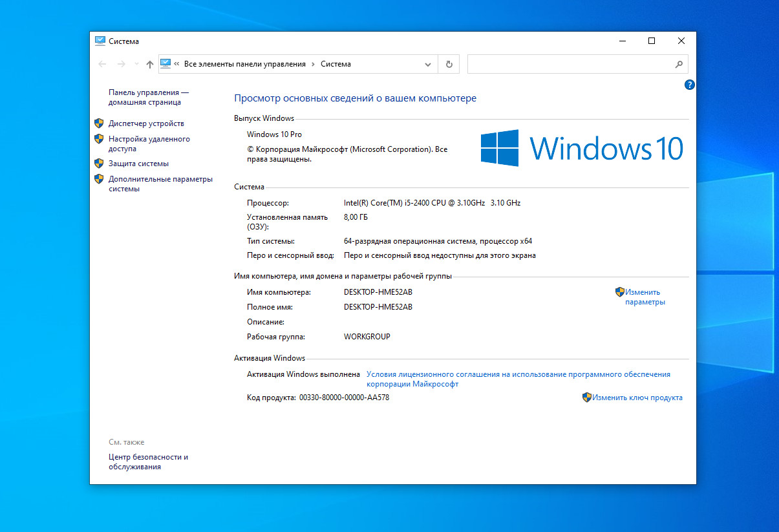Click the full name value next to 'Полное имя:'
Screen dimensions: 779x532
[378, 307]
